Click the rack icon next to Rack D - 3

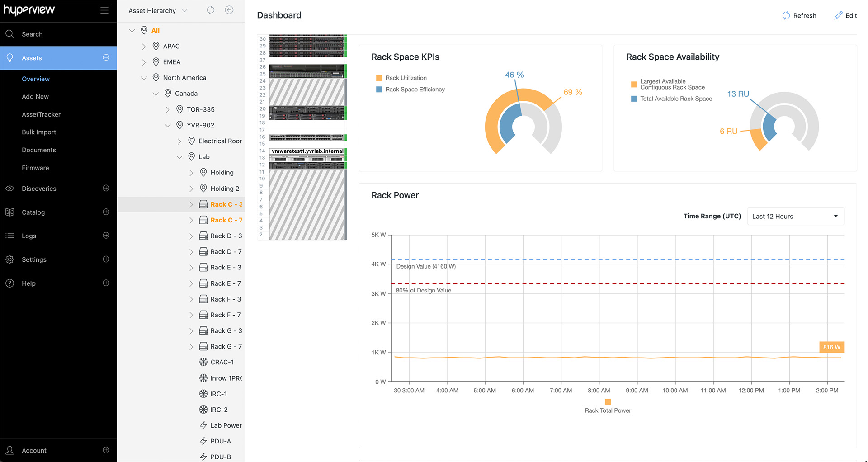203,236
